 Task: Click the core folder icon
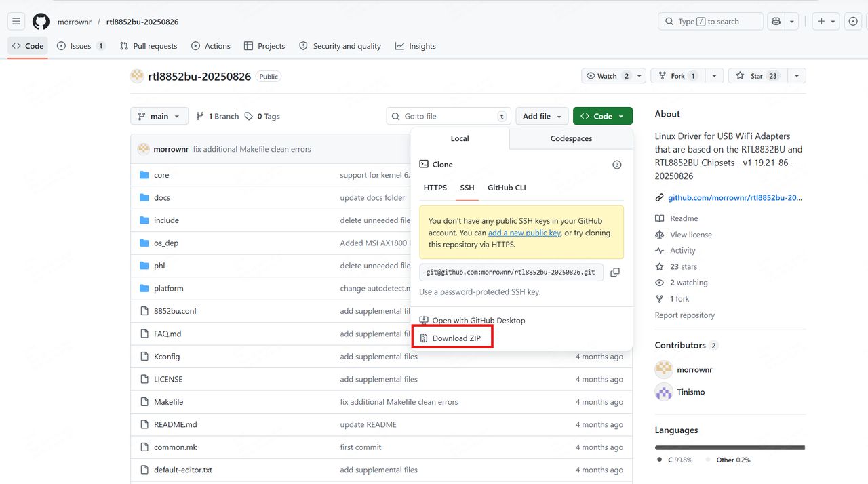click(x=144, y=175)
